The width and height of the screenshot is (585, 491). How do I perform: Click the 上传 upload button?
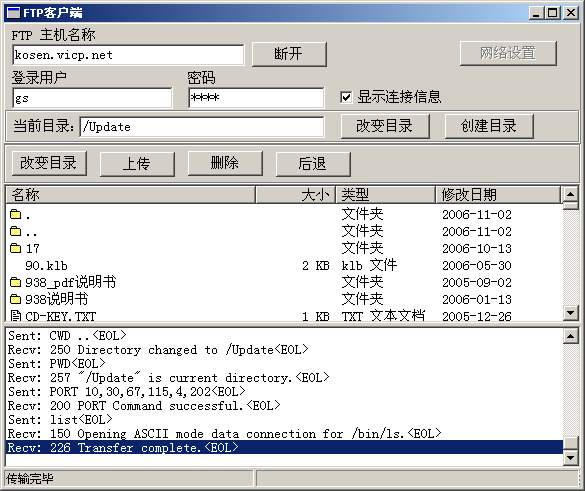137,164
